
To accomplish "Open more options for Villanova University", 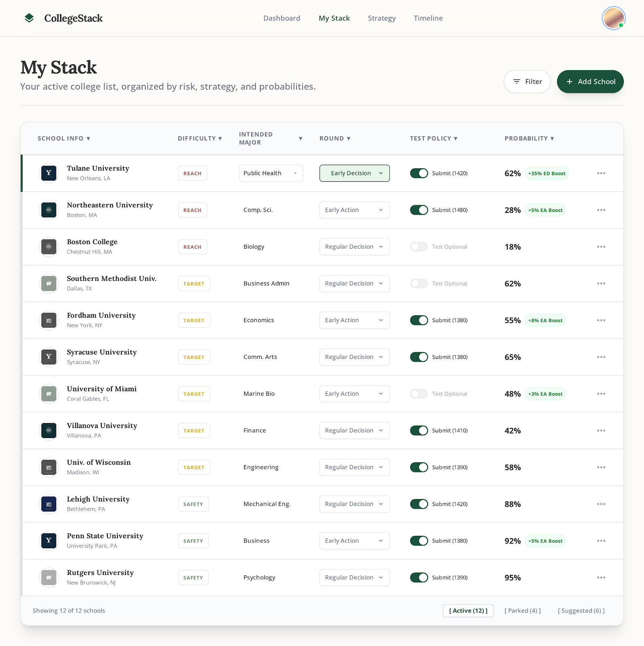I will pyautogui.click(x=601, y=430).
